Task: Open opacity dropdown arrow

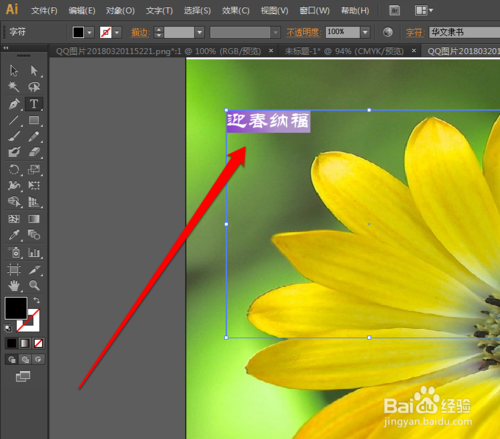Action: (x=365, y=33)
